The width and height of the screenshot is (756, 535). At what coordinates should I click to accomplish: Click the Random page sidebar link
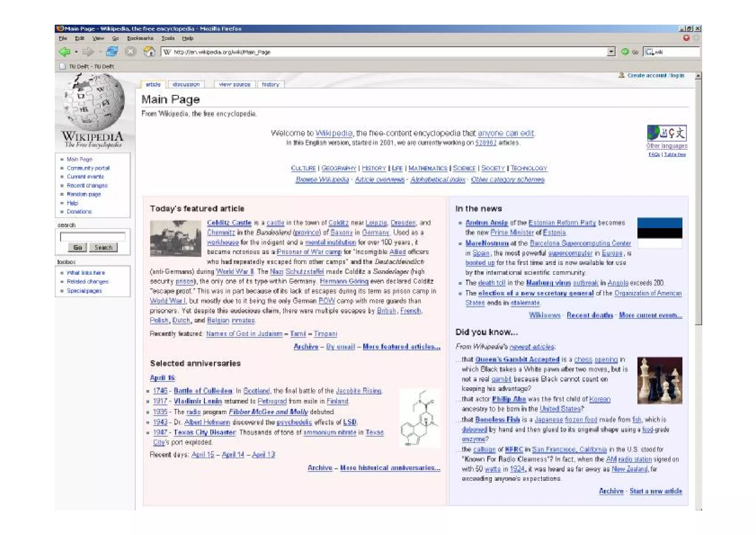tap(83, 194)
